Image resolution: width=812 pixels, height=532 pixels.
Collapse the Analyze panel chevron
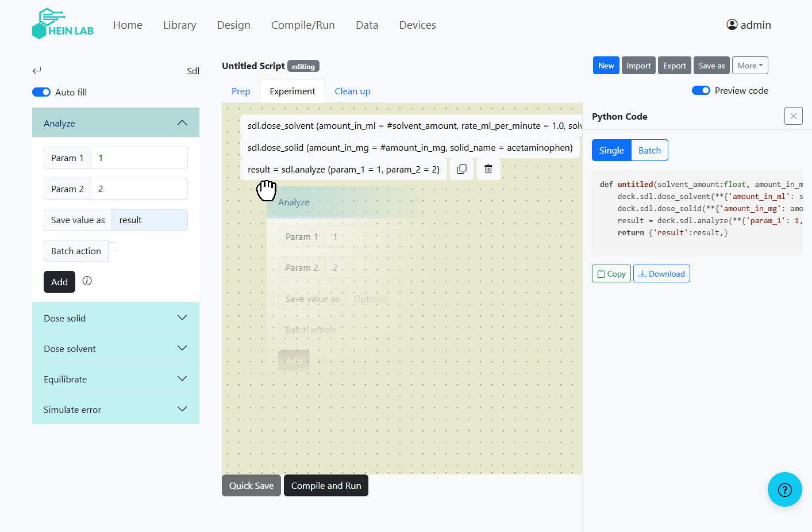tap(182, 122)
